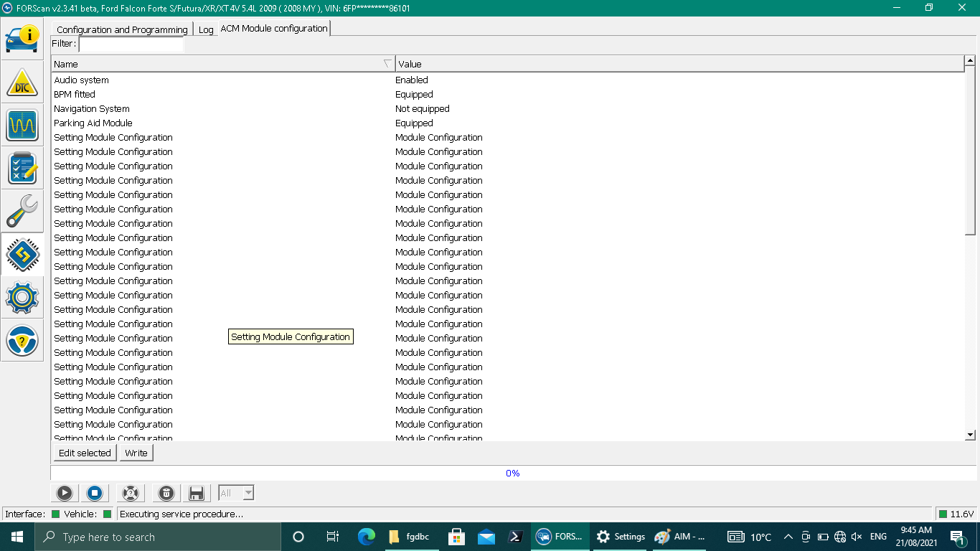
Task: Open Mail app from taskbar
Action: point(486,537)
